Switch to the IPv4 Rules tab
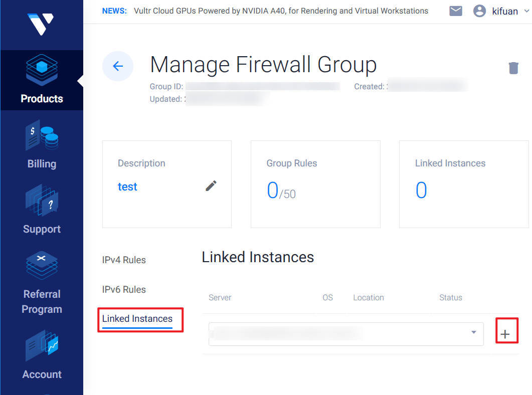The image size is (532, 395). click(123, 260)
